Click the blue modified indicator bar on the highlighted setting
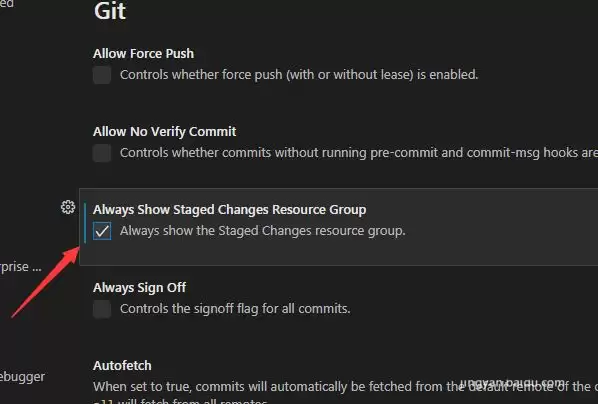The image size is (598, 404). 85,223
